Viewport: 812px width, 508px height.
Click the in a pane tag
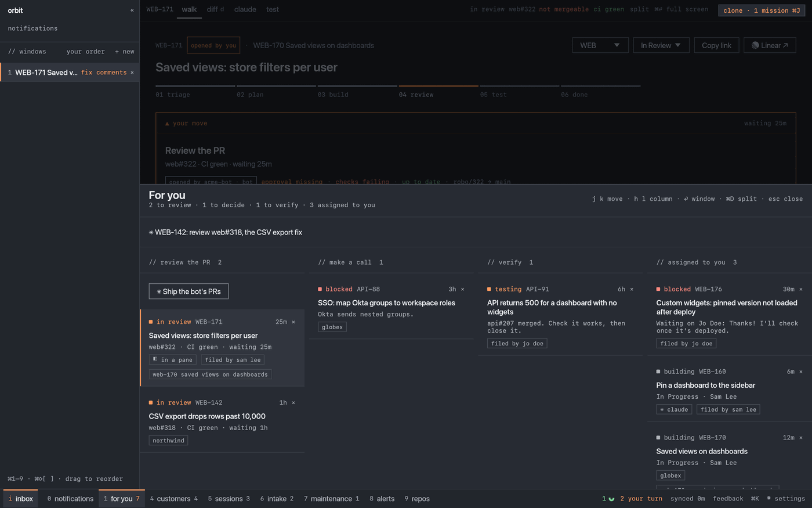[x=172, y=360]
